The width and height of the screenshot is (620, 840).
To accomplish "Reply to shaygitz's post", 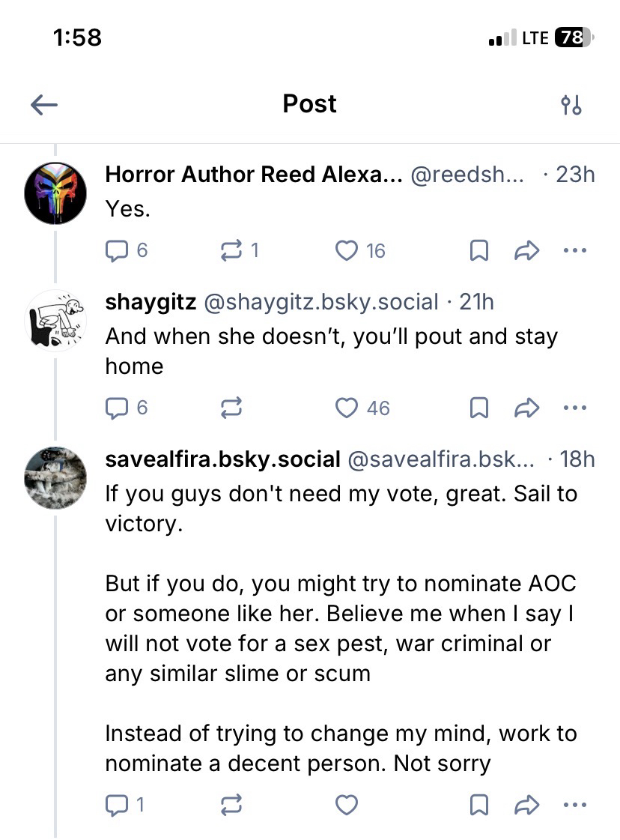I will [117, 408].
